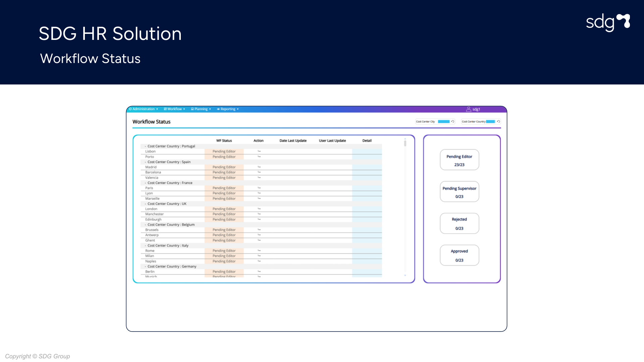Open the Administration menu
The width and height of the screenshot is (644, 362).
tap(144, 109)
